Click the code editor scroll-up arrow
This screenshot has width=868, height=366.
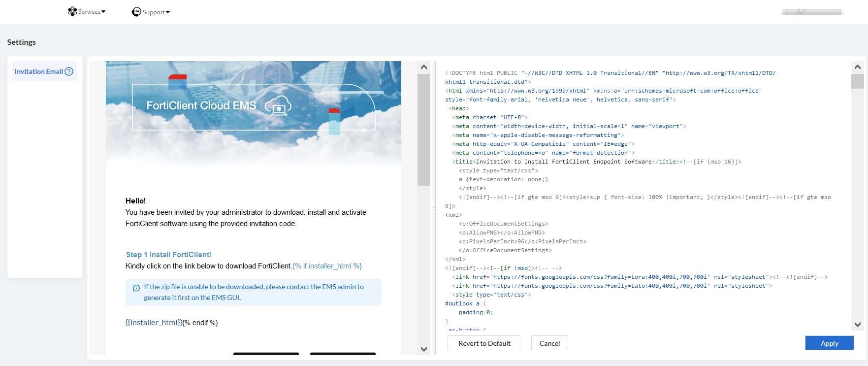pyautogui.click(x=858, y=67)
